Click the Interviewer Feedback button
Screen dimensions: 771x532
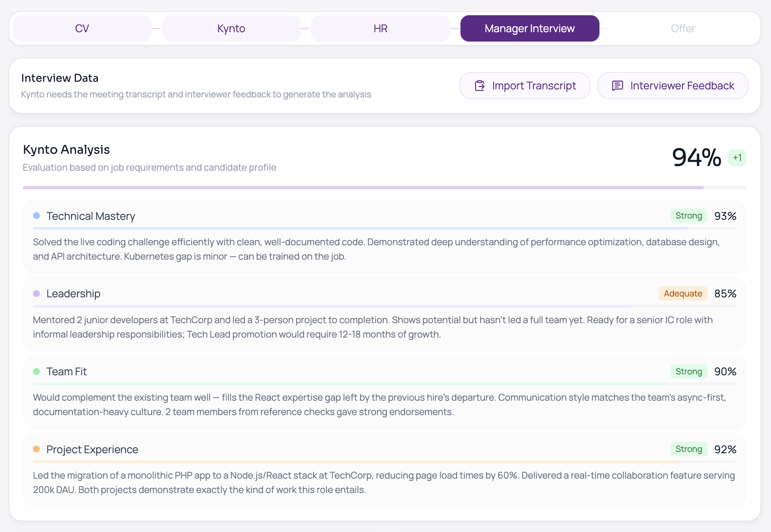pyautogui.click(x=672, y=85)
